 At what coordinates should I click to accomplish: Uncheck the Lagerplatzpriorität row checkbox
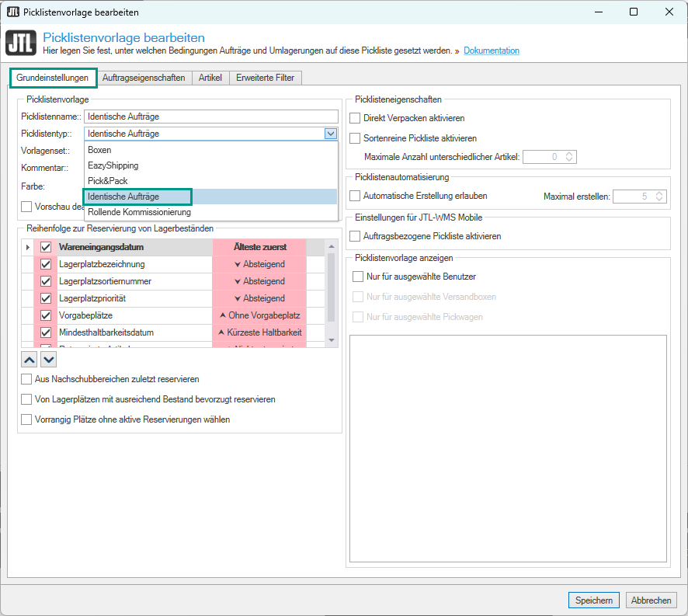(46, 298)
